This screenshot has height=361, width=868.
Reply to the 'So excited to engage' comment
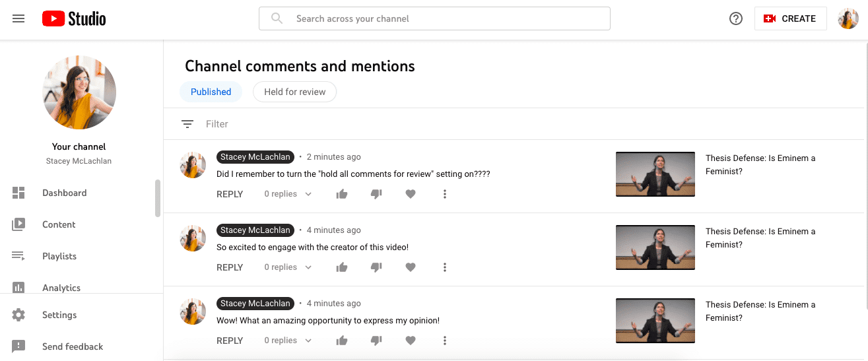pyautogui.click(x=230, y=267)
